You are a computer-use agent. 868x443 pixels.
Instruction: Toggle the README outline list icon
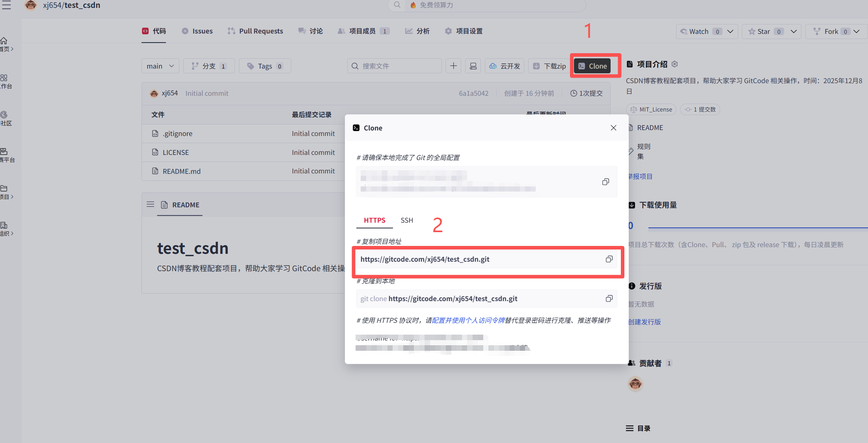tap(150, 204)
